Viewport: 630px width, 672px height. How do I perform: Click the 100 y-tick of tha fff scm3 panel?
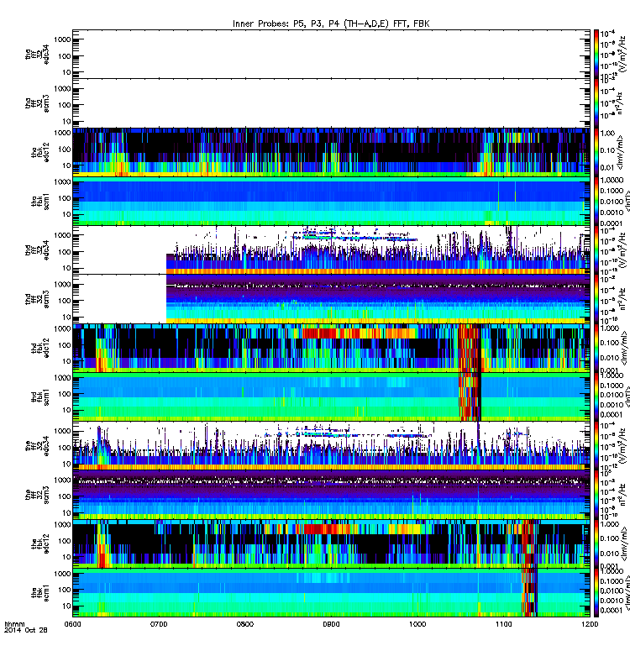[x=65, y=105]
